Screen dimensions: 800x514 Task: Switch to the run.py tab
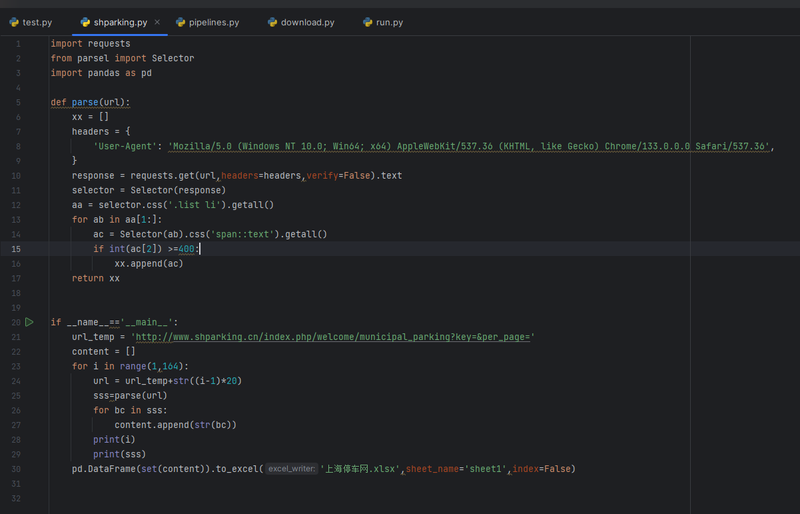coord(383,22)
